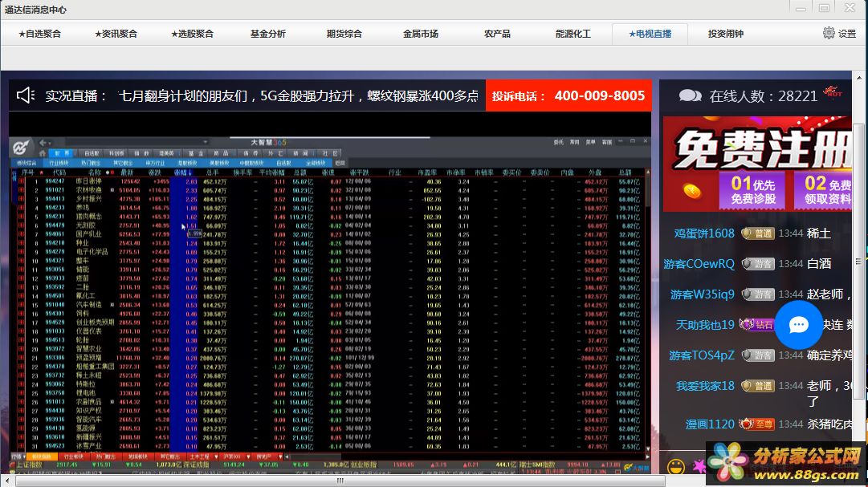The image size is (868, 487).
Task: Click the 大智慧 logo icon in video
Action: (x=21, y=147)
